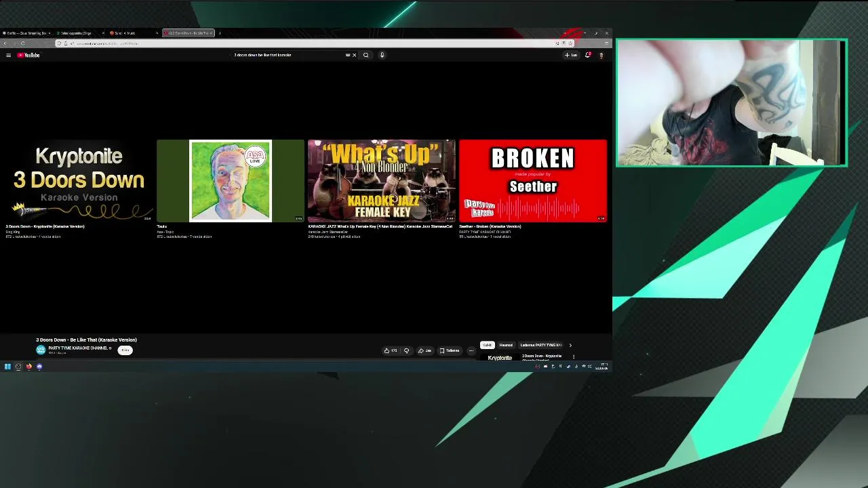The image size is (868, 488).
Task: Show next filter chips with arrow
Action: (x=570, y=345)
